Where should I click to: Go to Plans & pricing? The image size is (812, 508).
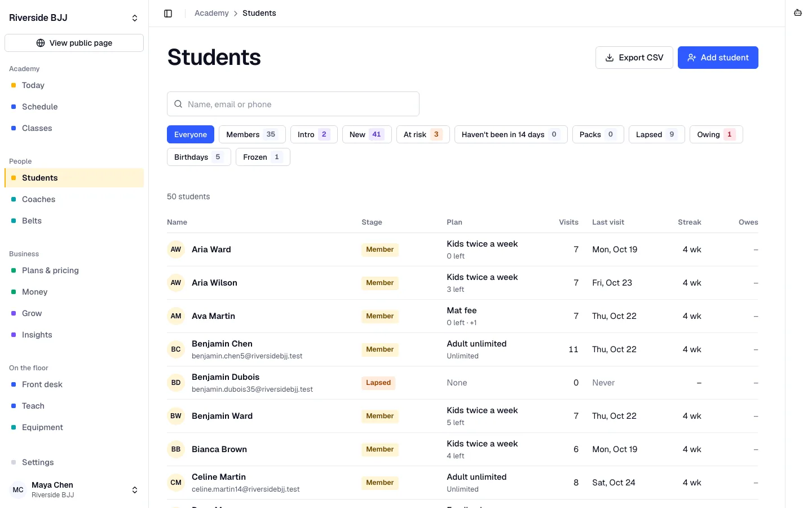pyautogui.click(x=74, y=270)
